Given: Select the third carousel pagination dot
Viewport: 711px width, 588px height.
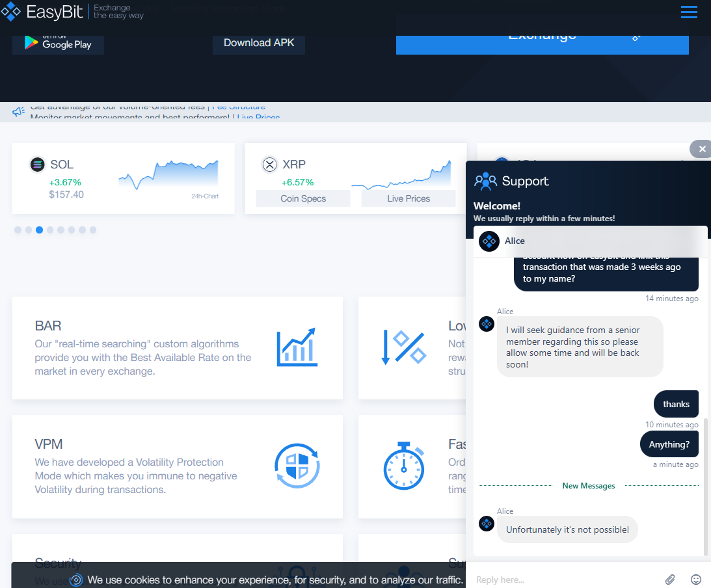Looking at the screenshot, I should coord(40,230).
